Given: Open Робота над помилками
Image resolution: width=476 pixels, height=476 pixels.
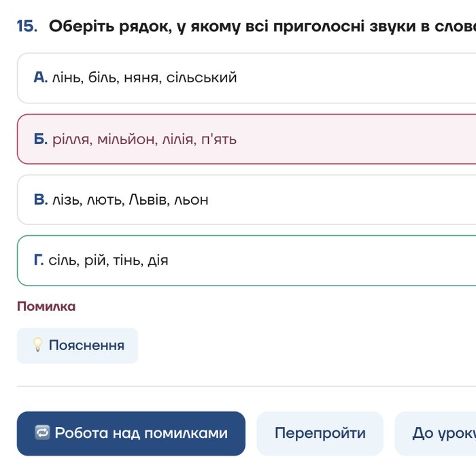Looking at the screenshot, I should 131,433.
